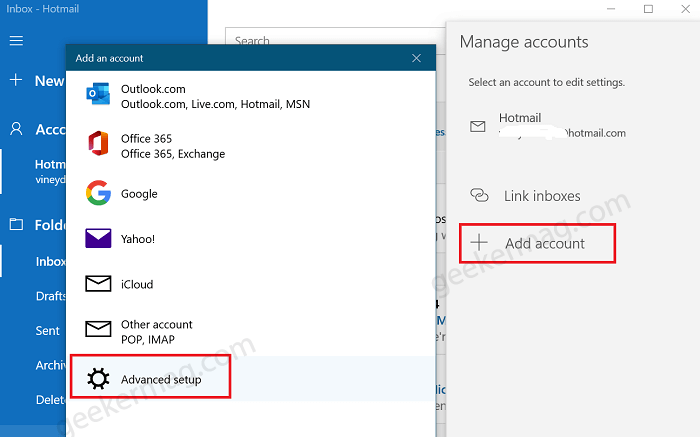Click the Search field in Mail
700x437 pixels.
pyautogui.click(x=335, y=40)
